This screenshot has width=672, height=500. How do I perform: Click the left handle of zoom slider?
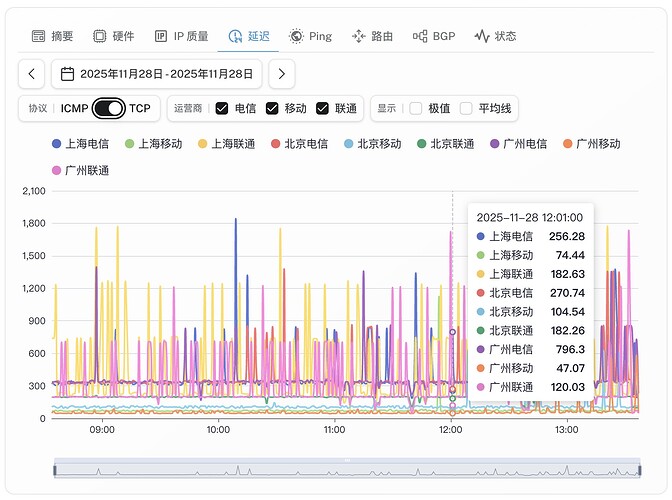pos(54,470)
